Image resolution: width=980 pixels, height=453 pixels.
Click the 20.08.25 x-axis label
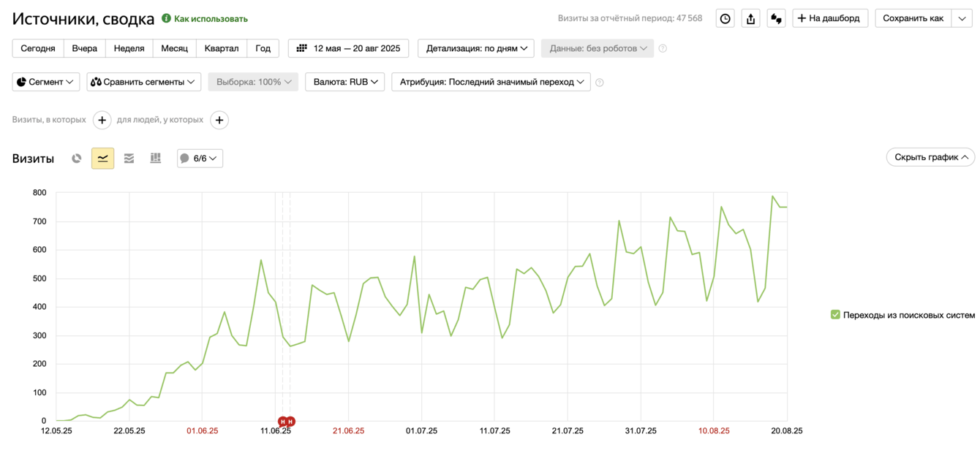coord(787,431)
